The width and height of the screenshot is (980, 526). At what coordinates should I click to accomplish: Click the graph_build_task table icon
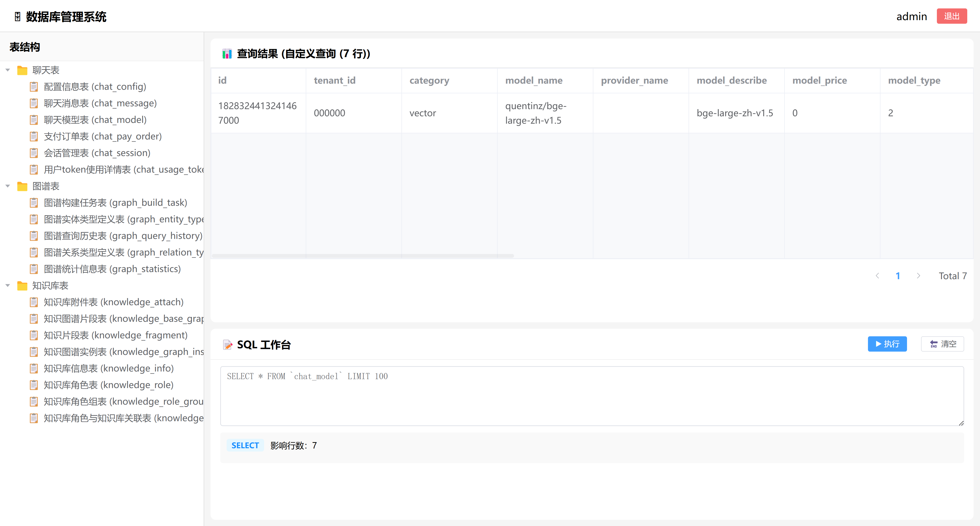pos(34,202)
